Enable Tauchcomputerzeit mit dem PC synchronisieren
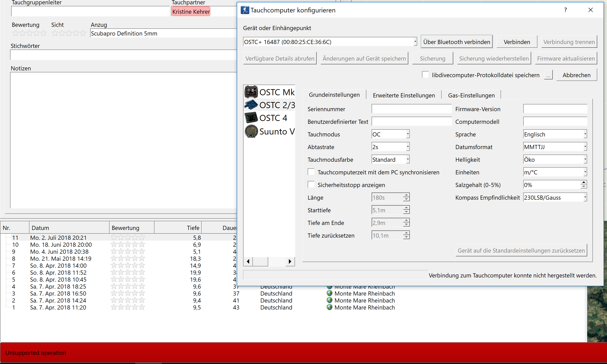Image resolution: width=607 pixels, height=364 pixels. click(311, 172)
